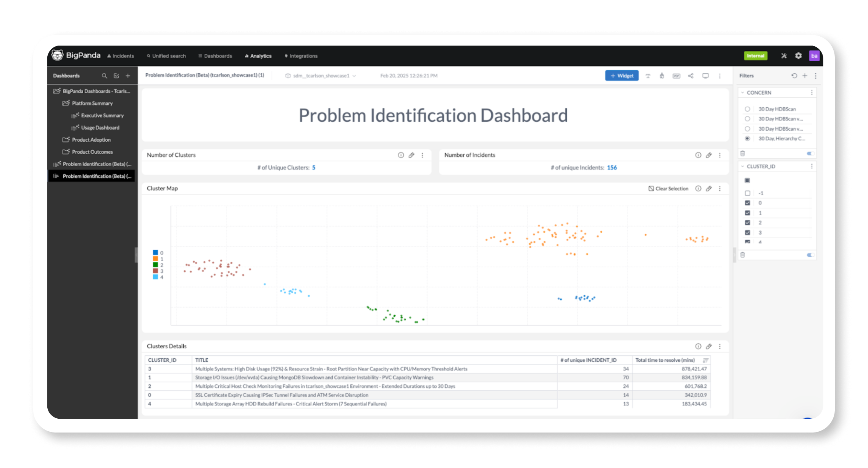Viewport: 868px width, 468px height.
Task: Collapse the Filters panel via edge handle
Action: [734, 255]
